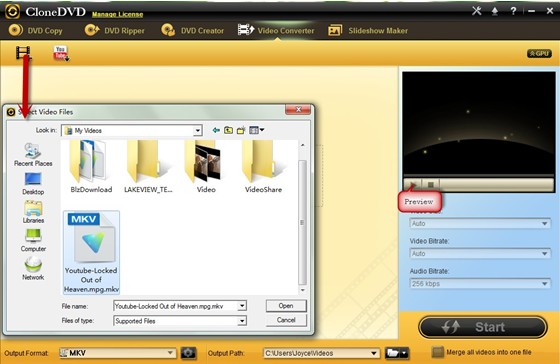Open the tools settings icon in title bar
The width and height of the screenshot is (560, 364).
click(476, 11)
